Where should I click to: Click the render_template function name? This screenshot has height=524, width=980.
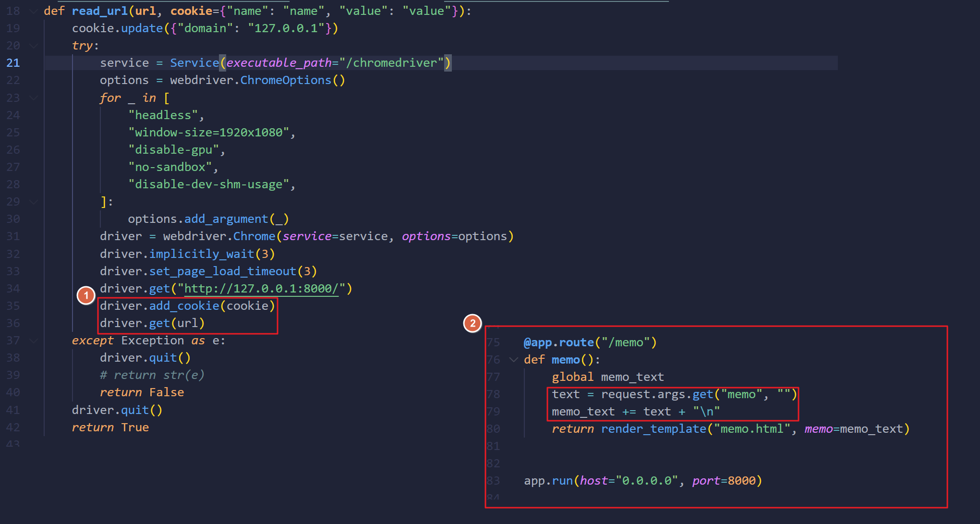coord(653,429)
